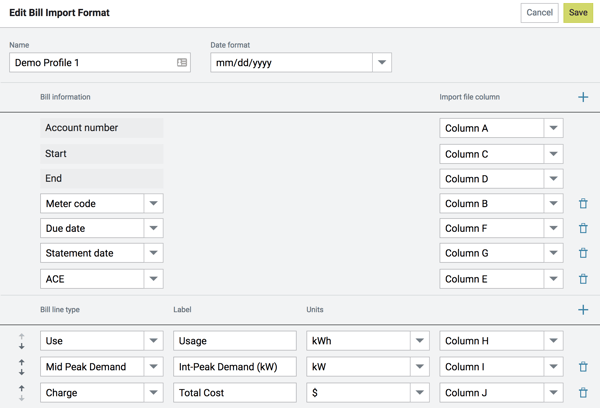Cancel editing the import format
Viewport: 600px width, 408px height.
tap(539, 13)
